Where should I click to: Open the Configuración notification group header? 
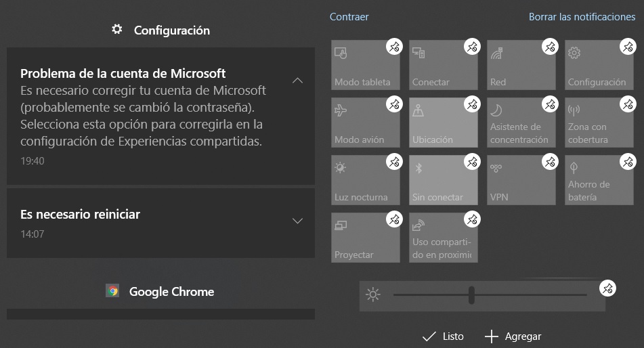pos(160,30)
